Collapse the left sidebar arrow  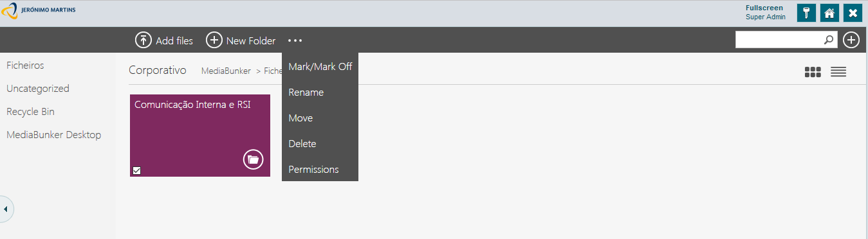5,209
